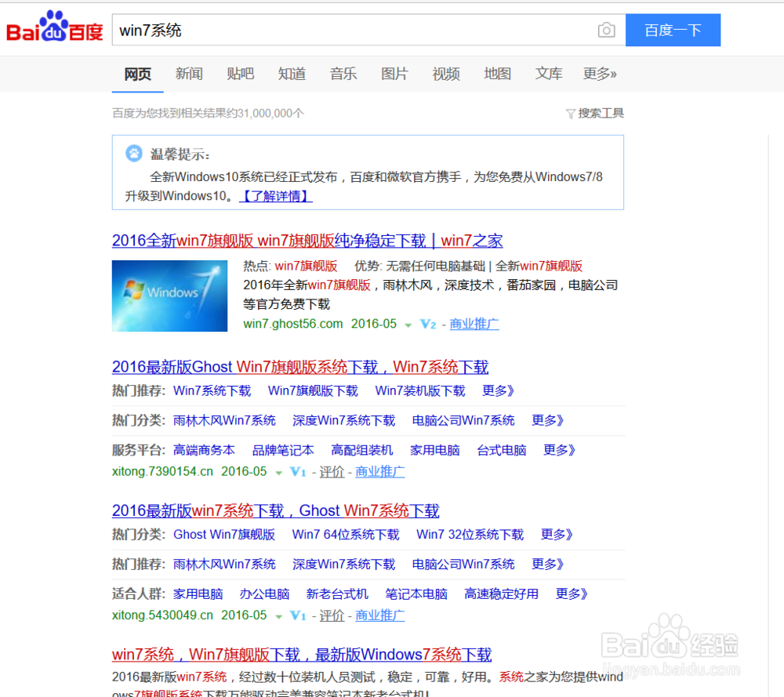Click the V1 badge next to xitong.7390154.cn
This screenshot has width=784, height=697.
(298, 472)
